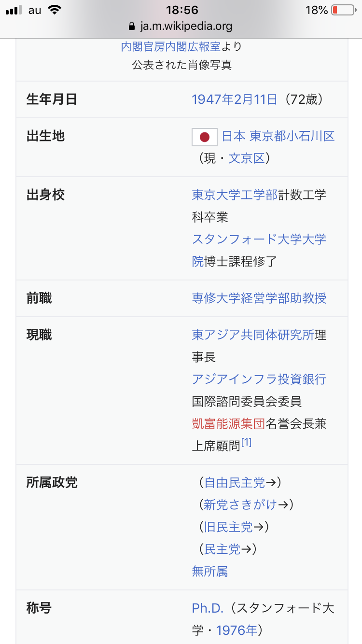Image resolution: width=362 pixels, height=644 pixels.
Task: Follow the 2月11日 date link
Action: (256, 99)
